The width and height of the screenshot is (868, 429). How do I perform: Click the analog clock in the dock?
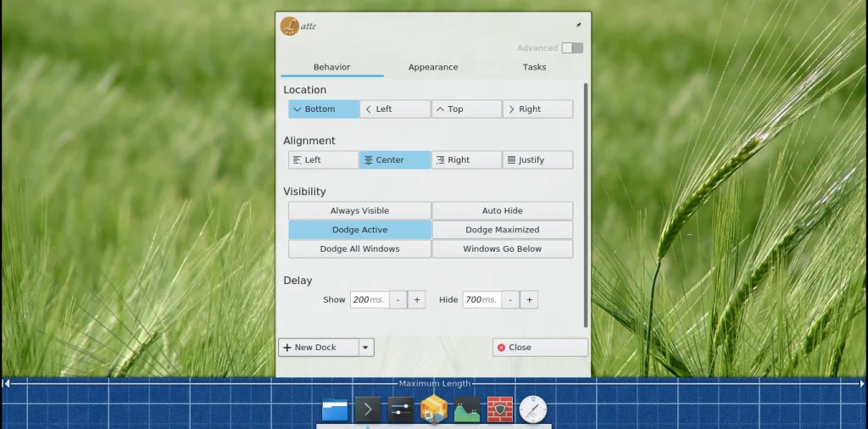(x=532, y=409)
